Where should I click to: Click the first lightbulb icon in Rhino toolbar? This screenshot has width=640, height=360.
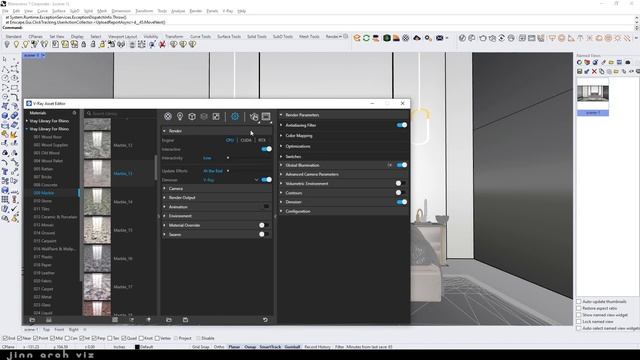click(x=7, y=44)
